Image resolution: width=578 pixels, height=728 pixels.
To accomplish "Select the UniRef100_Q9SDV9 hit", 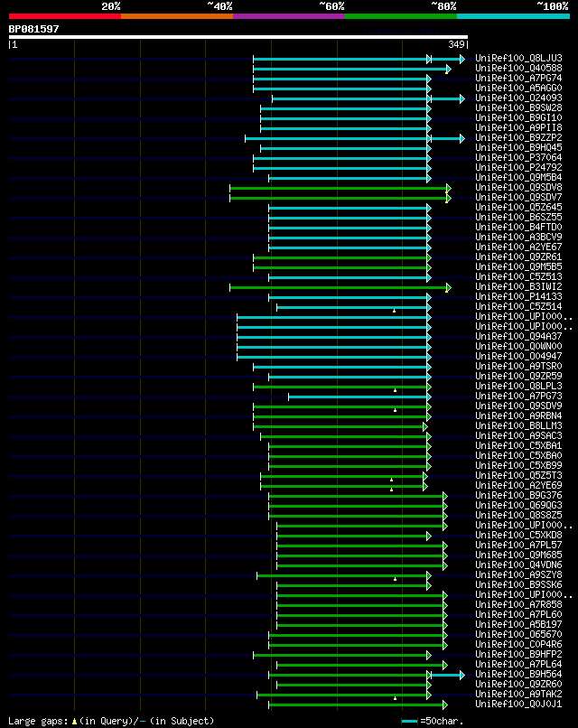I will coord(518,406).
